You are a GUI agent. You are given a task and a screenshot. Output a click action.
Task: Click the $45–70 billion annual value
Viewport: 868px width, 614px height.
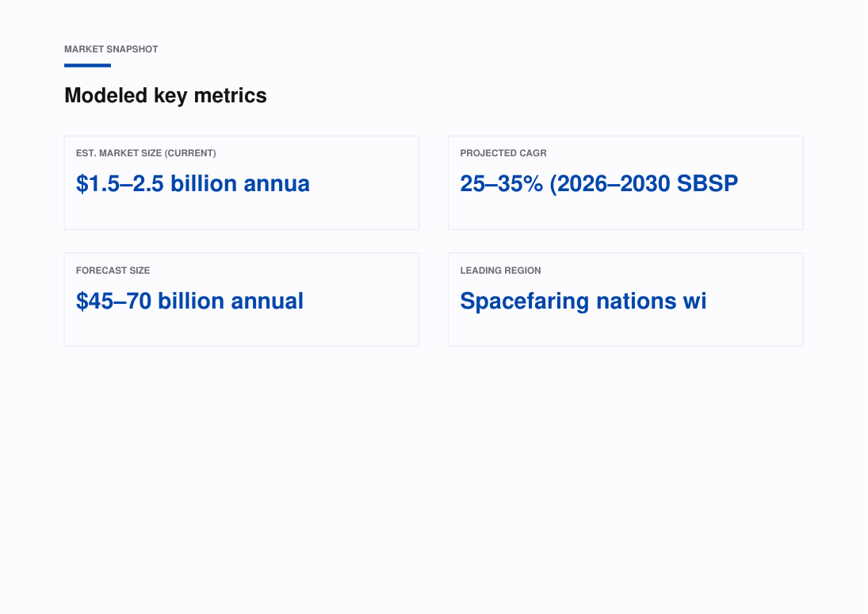tap(190, 301)
